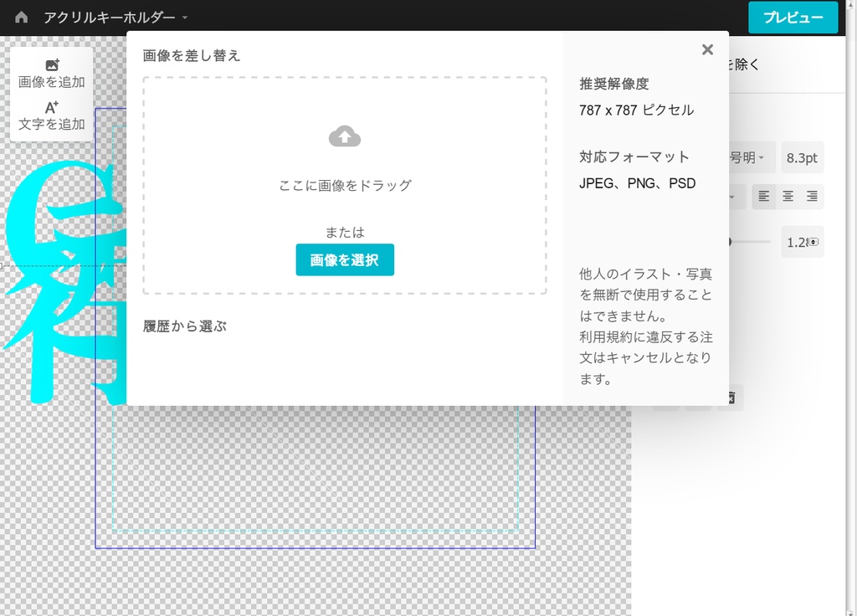Open 履歴から選ぶ to choose from history
The height and width of the screenshot is (616, 857).
tap(183, 326)
